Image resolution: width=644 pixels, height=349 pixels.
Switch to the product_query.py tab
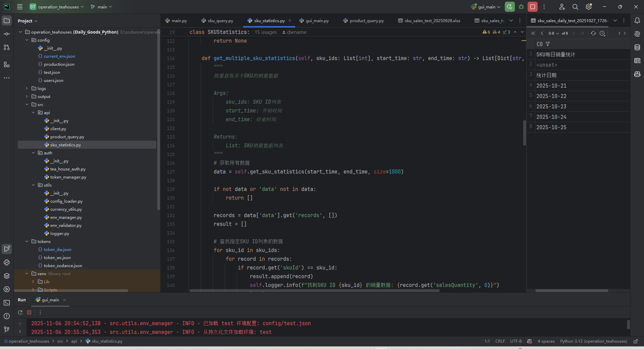[364, 20]
